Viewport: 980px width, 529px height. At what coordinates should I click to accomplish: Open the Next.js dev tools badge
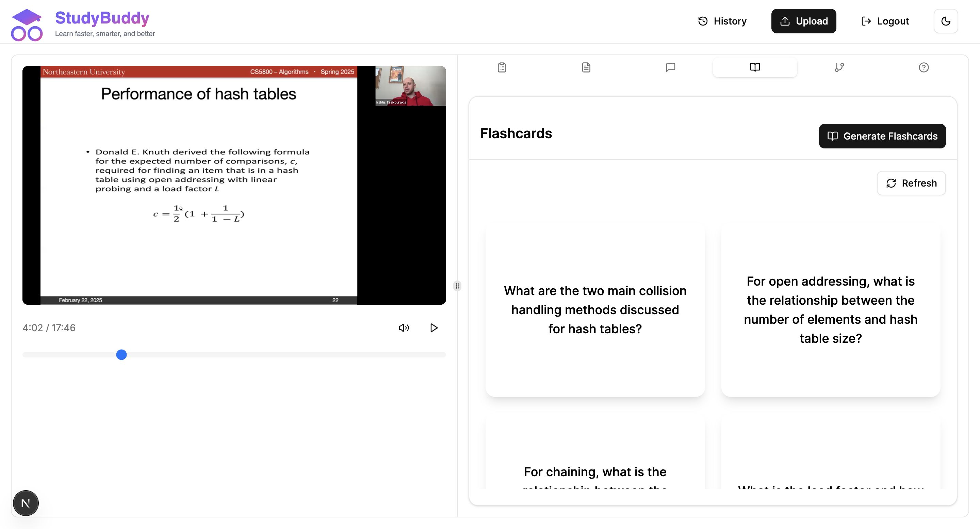click(x=26, y=503)
